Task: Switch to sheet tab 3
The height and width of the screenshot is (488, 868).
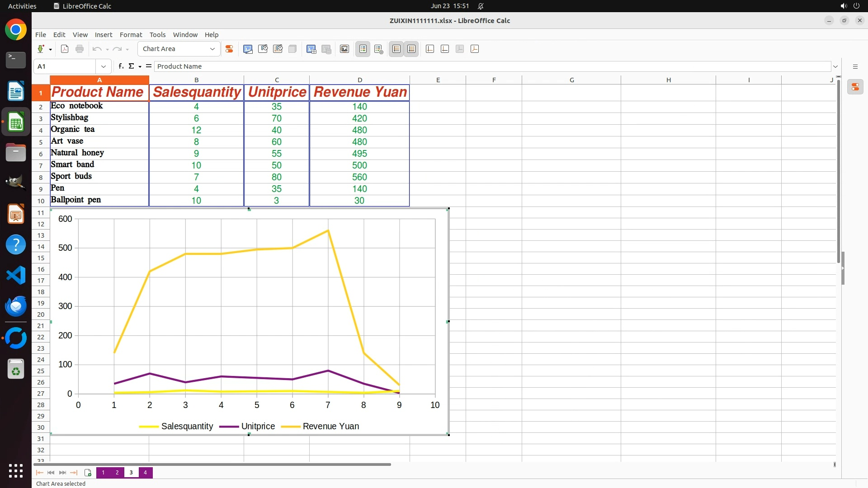Action: point(131,473)
